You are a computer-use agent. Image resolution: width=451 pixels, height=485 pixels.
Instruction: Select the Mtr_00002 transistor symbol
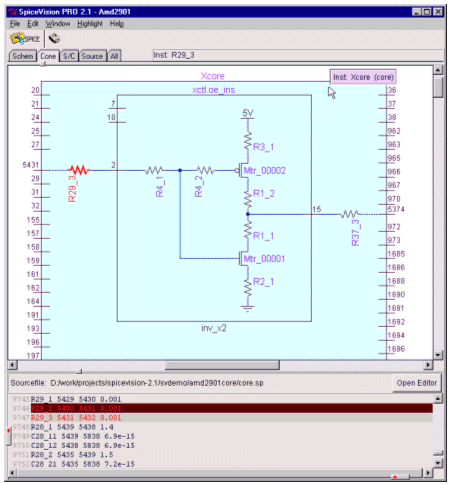point(242,171)
